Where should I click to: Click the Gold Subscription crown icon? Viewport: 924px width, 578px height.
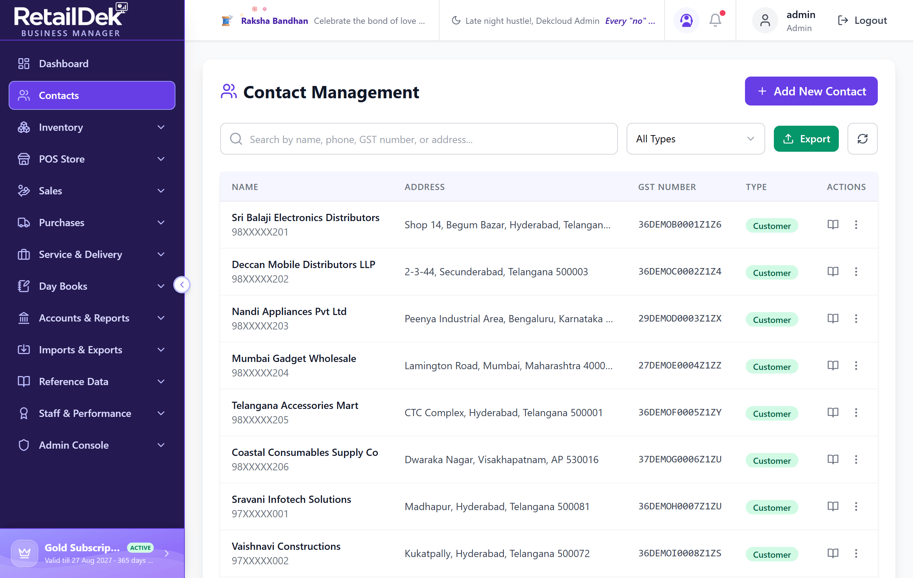[x=25, y=553]
